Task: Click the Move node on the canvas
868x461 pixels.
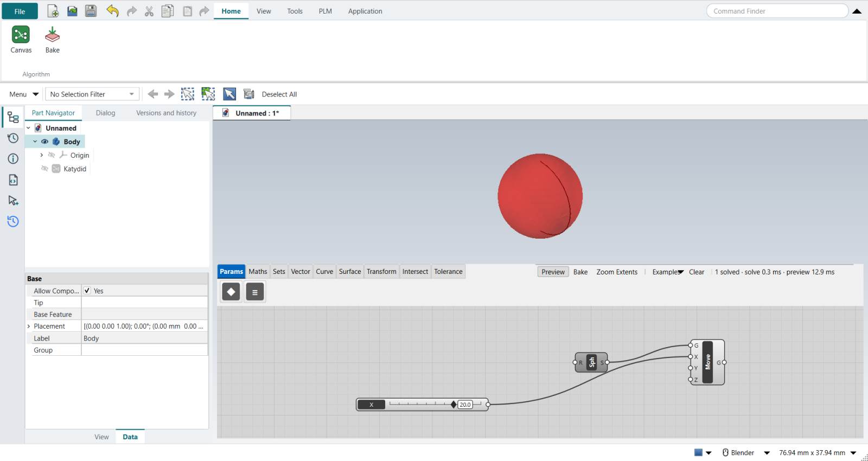Action: coord(707,362)
